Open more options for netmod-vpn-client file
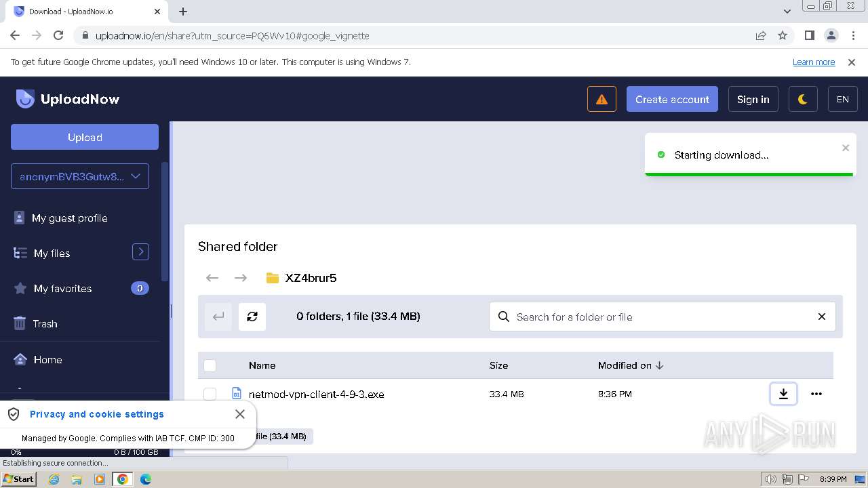Image resolution: width=868 pixels, height=488 pixels. (816, 394)
